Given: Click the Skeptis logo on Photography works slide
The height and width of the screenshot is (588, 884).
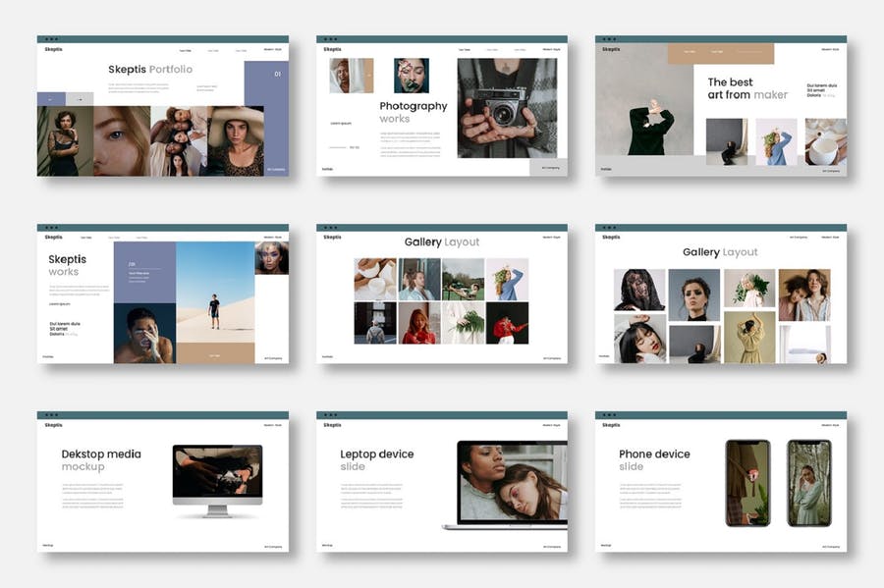Looking at the screenshot, I should pyautogui.click(x=333, y=49).
